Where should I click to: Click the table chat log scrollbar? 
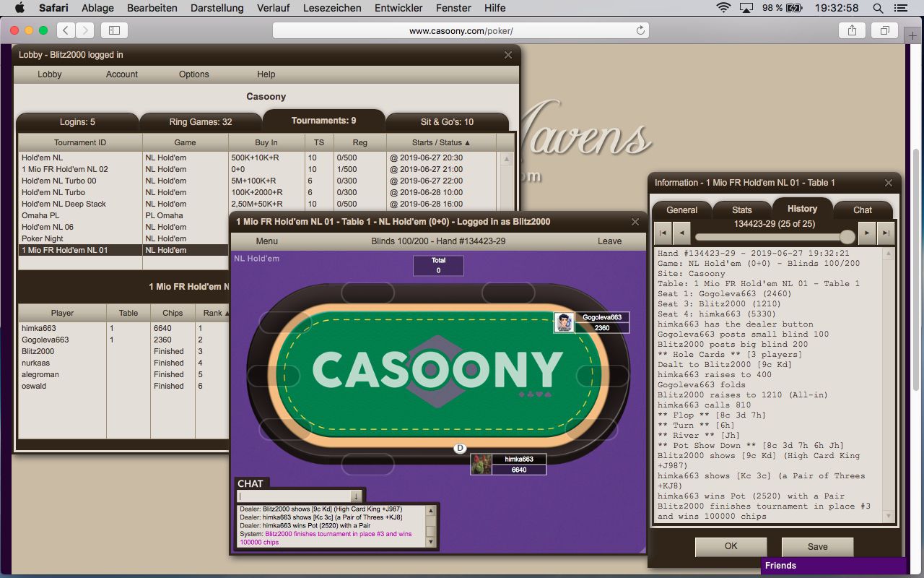(x=431, y=526)
